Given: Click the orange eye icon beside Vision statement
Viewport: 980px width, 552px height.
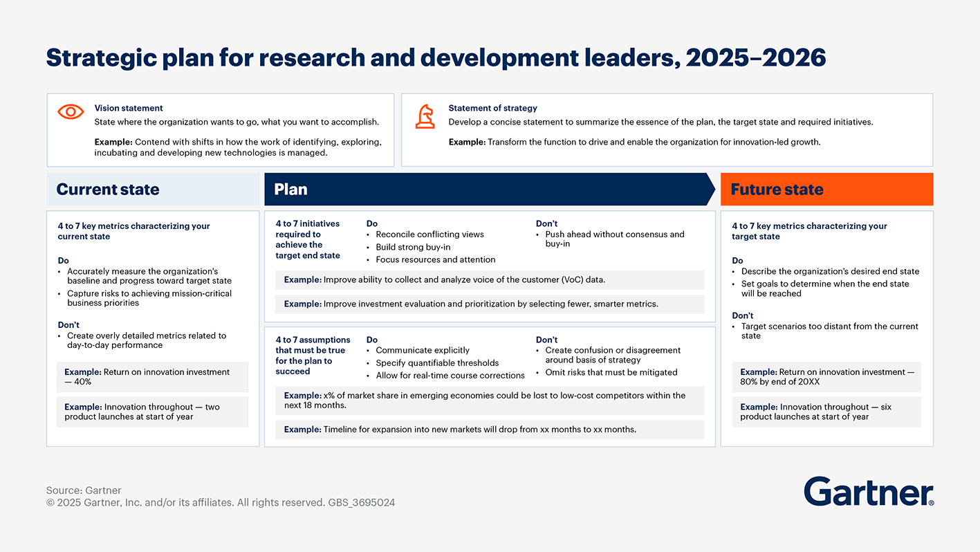Looking at the screenshot, I should [x=71, y=112].
